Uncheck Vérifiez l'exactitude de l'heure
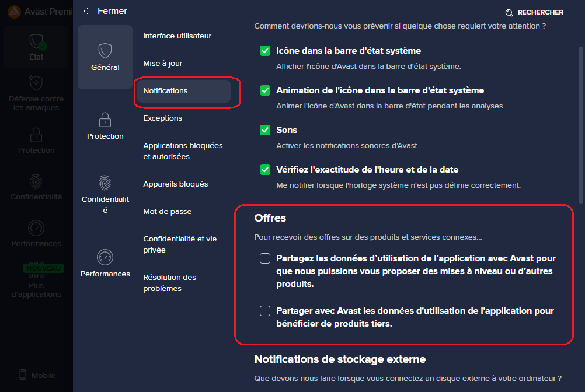This screenshot has height=392, width=585. [x=265, y=170]
